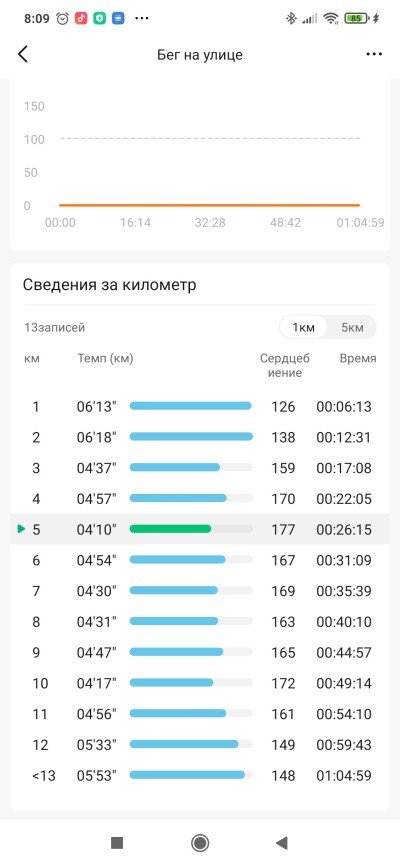The width and height of the screenshot is (400, 867).
Task: Tap the 01:04:59 chart end time label
Action: point(361,222)
